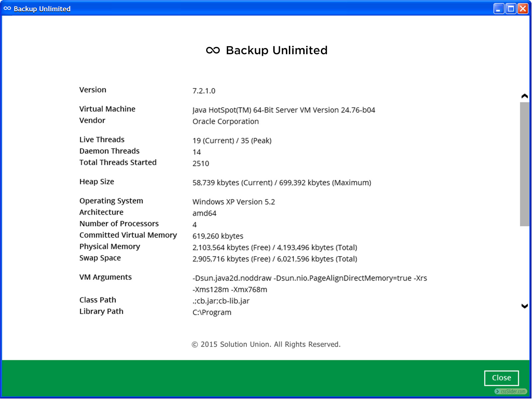Click the infinity icon in the title bar
Viewport: 532px width, 399px height.
[x=7, y=9]
